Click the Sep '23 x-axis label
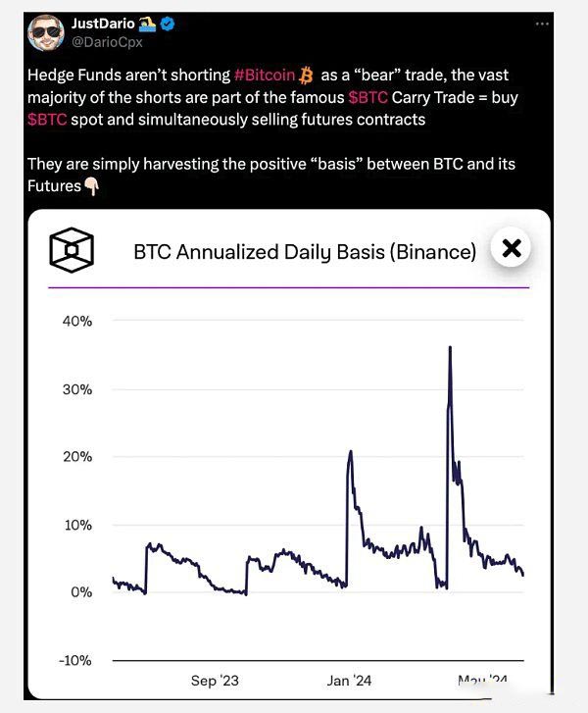 (215, 680)
